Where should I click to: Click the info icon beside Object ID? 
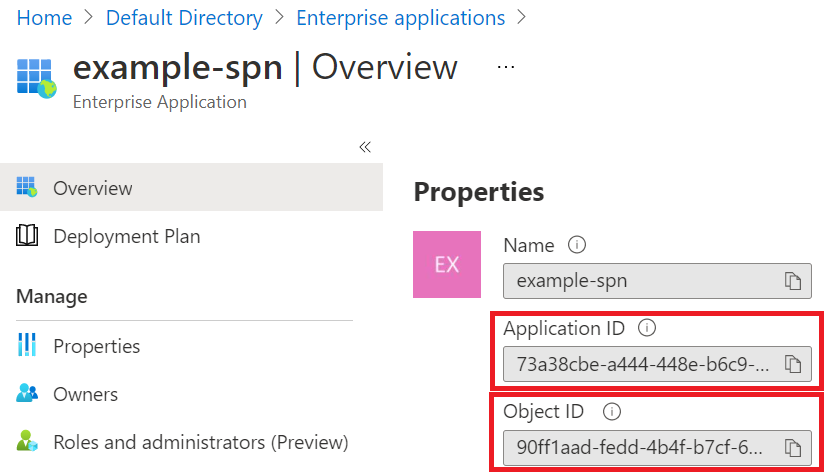click(613, 411)
